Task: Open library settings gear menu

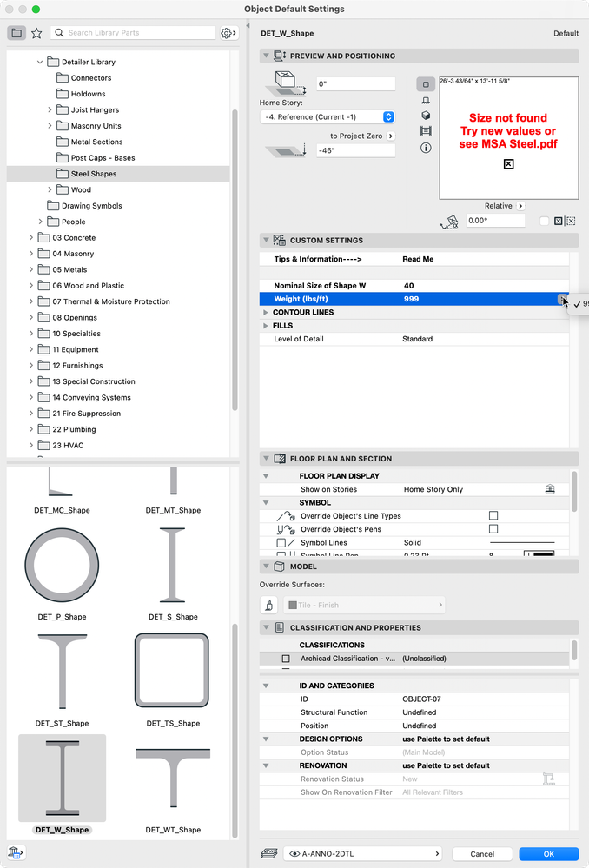Action: point(228,33)
